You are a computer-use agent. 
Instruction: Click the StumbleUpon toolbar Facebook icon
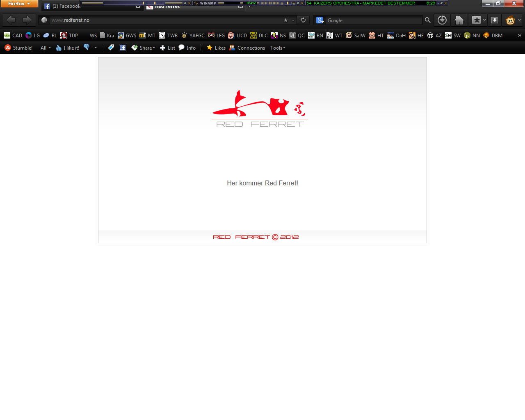[123, 48]
